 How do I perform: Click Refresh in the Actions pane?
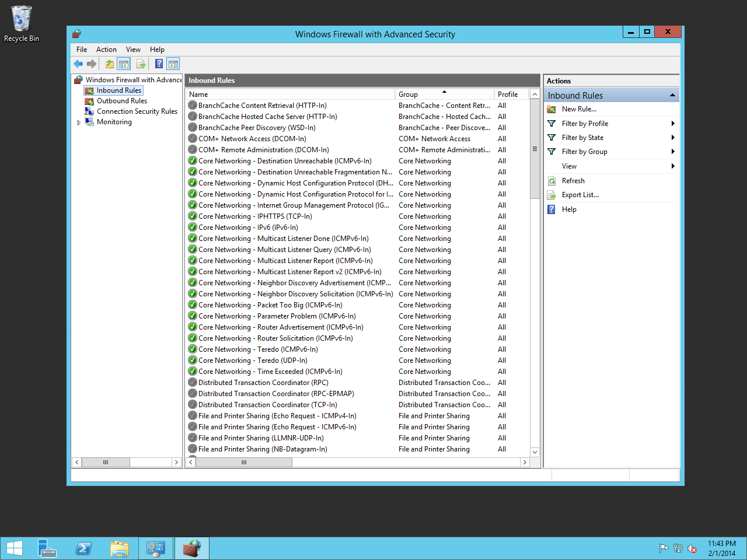pos(573,181)
